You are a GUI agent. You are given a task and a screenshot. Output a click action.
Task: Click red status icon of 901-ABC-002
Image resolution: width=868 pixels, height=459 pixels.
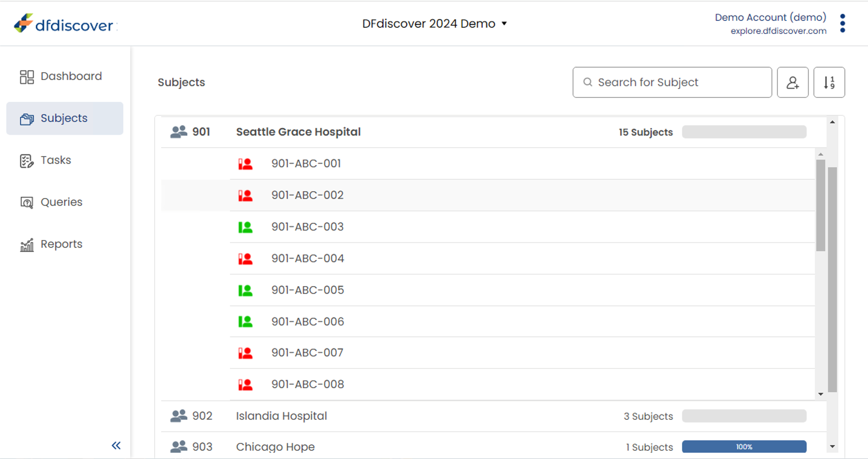[245, 195]
